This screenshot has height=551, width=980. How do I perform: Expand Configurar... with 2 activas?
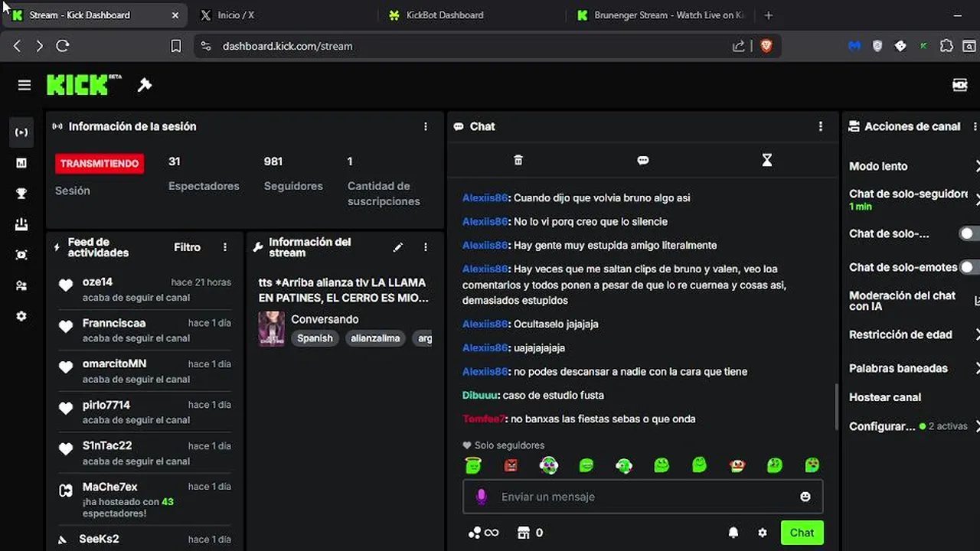[x=914, y=426]
